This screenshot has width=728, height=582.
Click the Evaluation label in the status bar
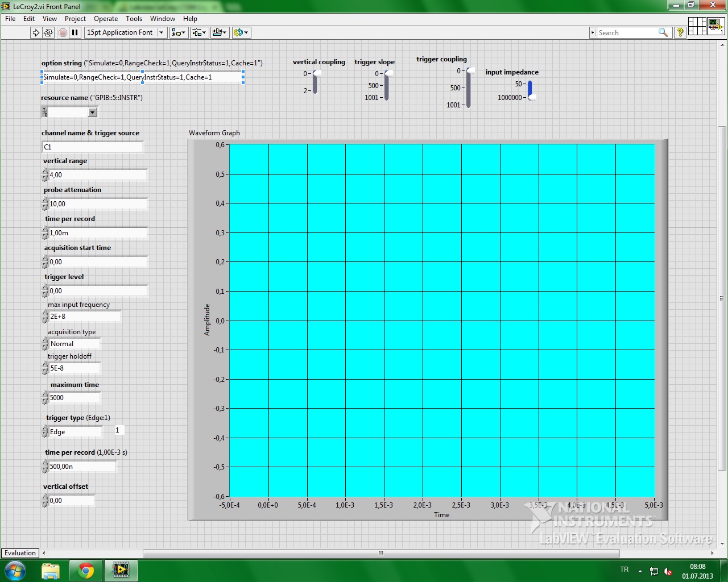[x=20, y=553]
